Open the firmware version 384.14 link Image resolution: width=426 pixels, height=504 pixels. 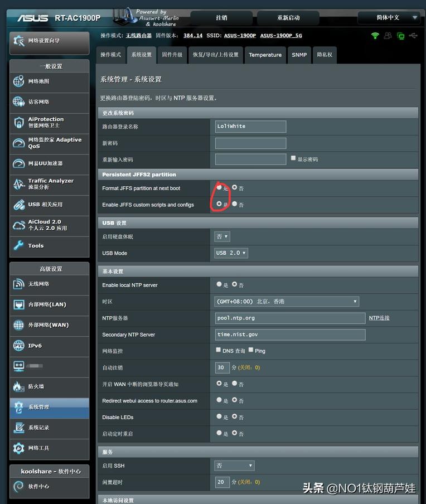click(193, 36)
